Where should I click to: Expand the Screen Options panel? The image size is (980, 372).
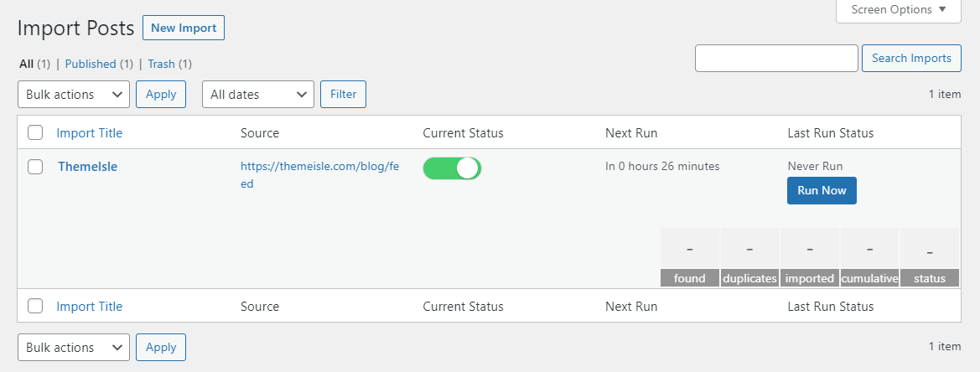coord(899,10)
